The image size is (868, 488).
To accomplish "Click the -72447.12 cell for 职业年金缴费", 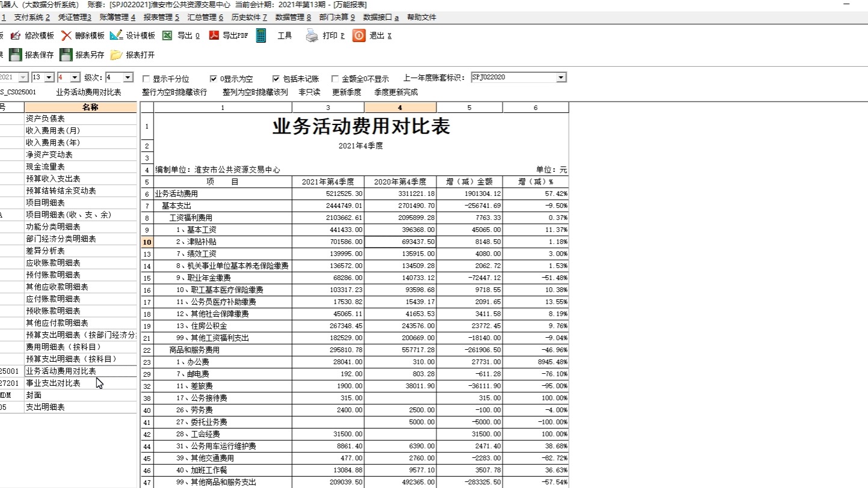I will [469, 278].
